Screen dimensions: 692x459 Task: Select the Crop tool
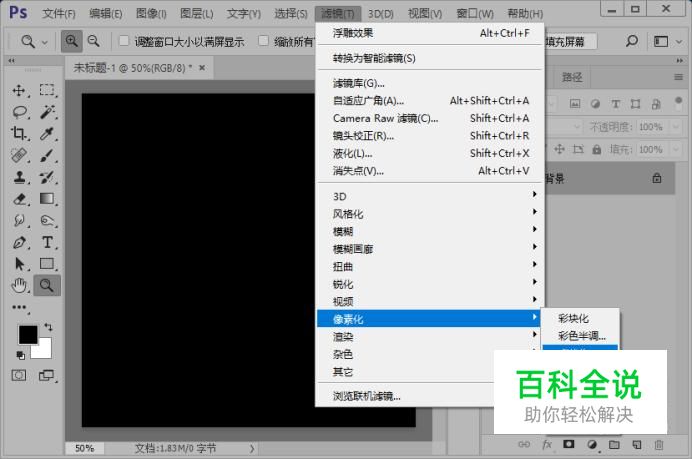tap(19, 133)
